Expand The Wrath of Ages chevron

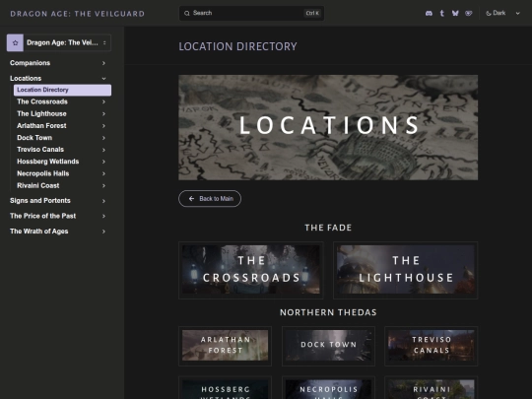pyautogui.click(x=103, y=232)
